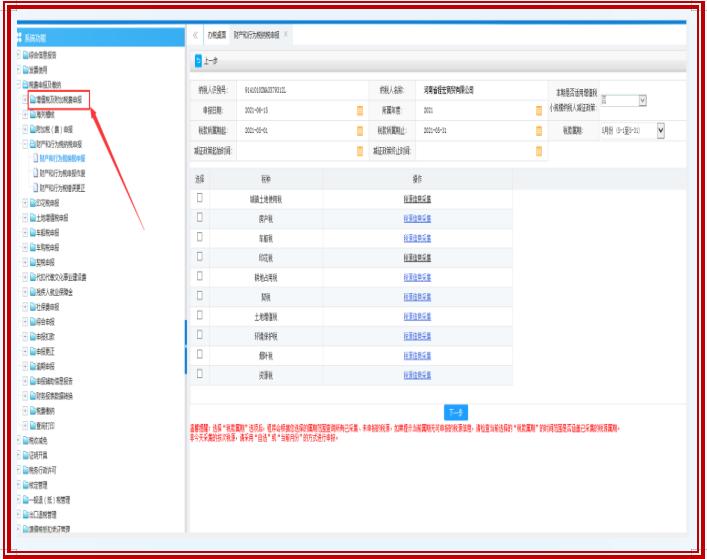The width and height of the screenshot is (707, 559).
Task: Click the 上一步 toolbar button label
Action: (211, 61)
